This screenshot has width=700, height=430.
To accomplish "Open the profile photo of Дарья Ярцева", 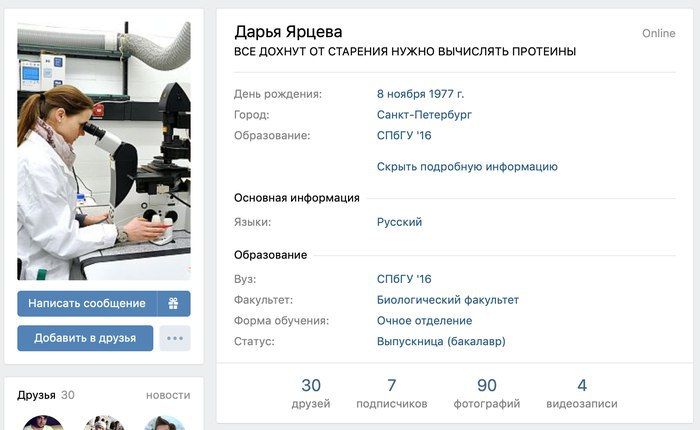I will tap(104, 151).
